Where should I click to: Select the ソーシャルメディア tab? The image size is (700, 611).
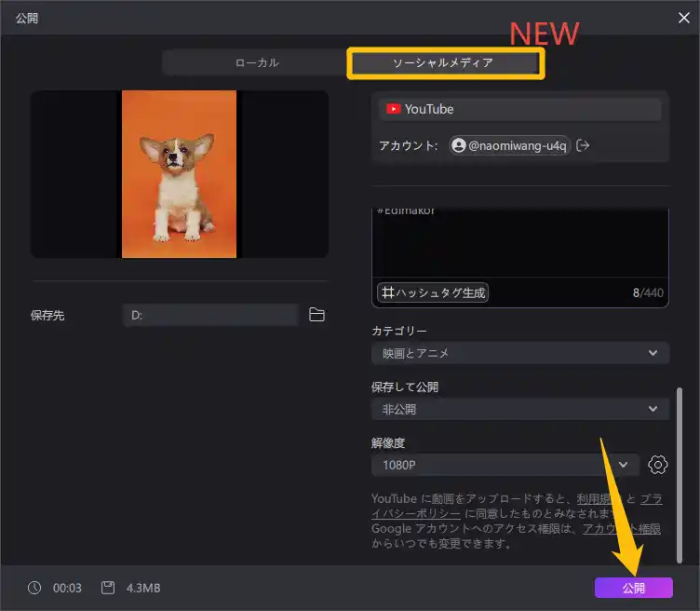[x=445, y=63]
